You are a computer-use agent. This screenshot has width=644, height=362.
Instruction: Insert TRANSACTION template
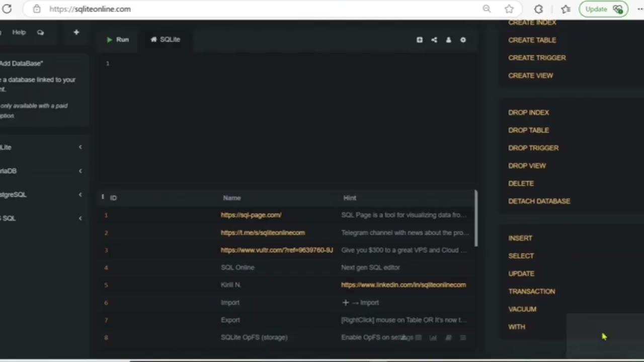click(x=531, y=291)
